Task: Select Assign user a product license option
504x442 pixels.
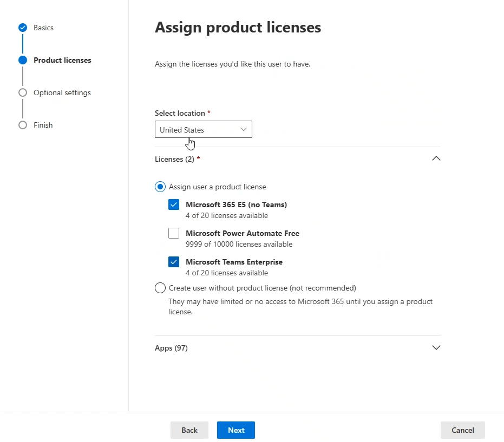Action: pyautogui.click(x=160, y=187)
